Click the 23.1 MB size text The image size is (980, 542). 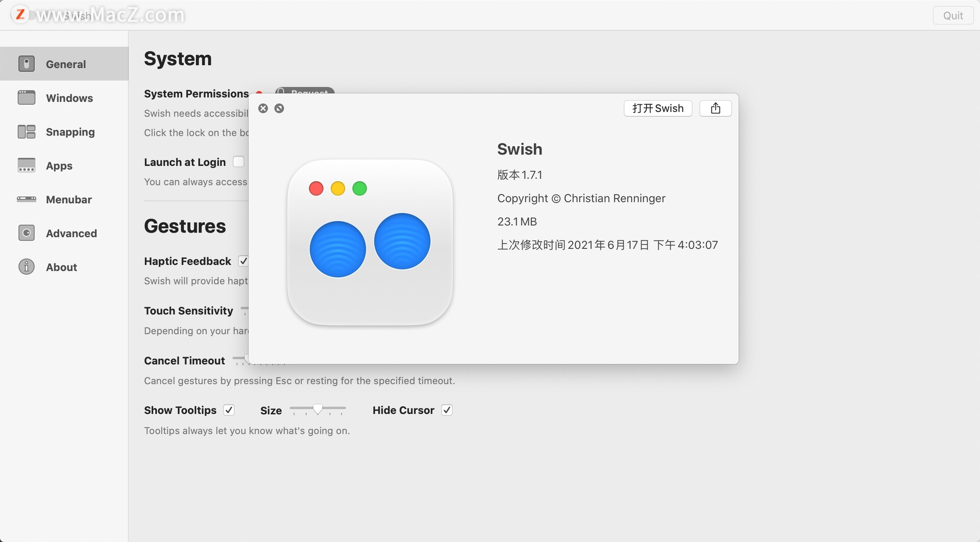(x=517, y=222)
